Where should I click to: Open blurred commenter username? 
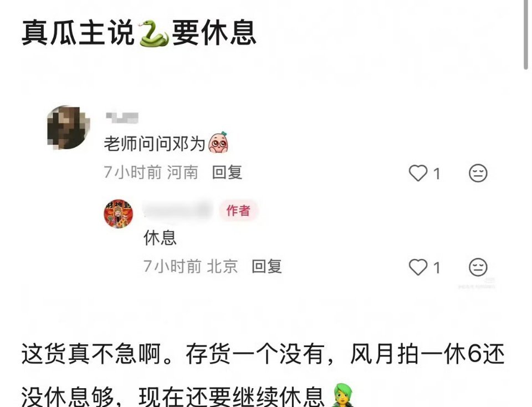click(122, 117)
